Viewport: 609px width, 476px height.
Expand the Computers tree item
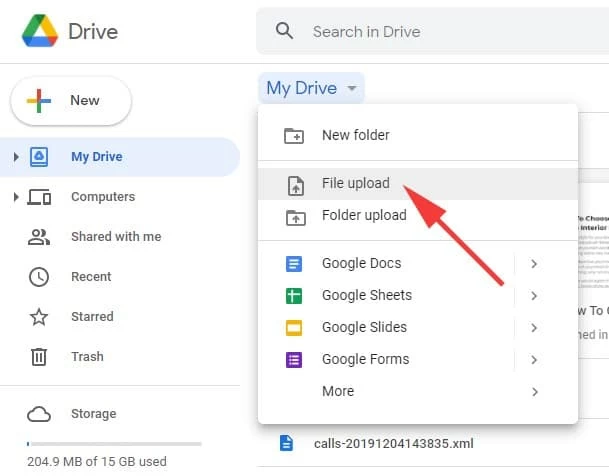pos(16,197)
